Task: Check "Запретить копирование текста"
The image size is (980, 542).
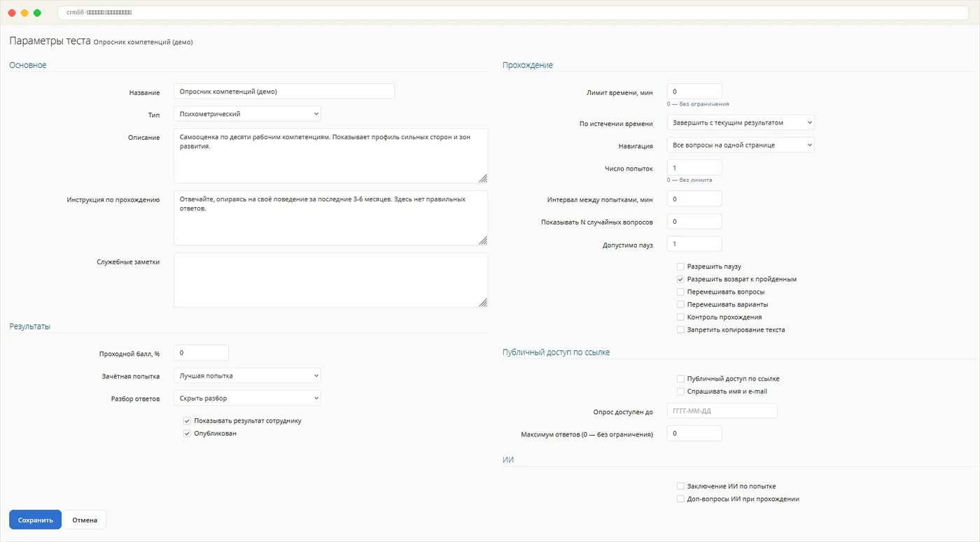Action: pyautogui.click(x=680, y=329)
